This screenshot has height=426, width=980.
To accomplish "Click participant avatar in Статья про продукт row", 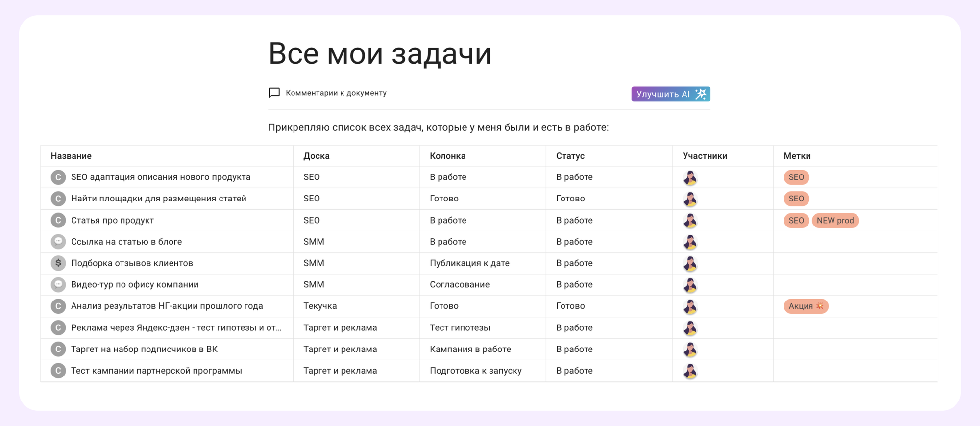I will [690, 221].
